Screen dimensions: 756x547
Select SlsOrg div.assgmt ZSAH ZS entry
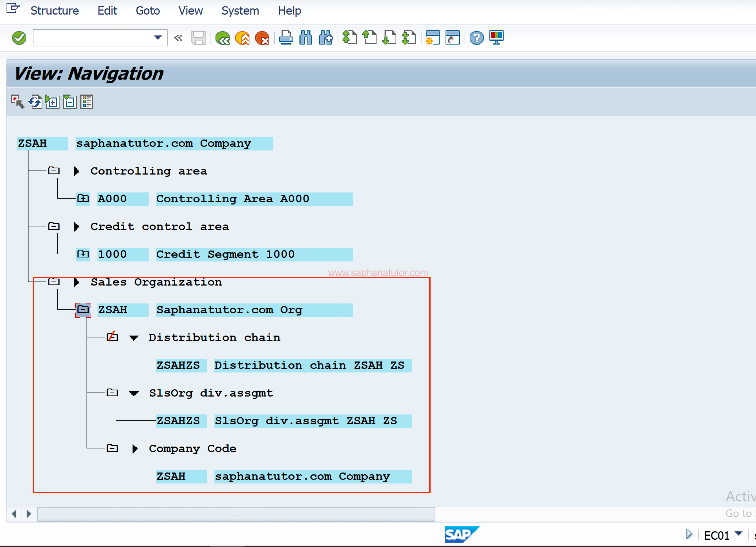pos(313,421)
